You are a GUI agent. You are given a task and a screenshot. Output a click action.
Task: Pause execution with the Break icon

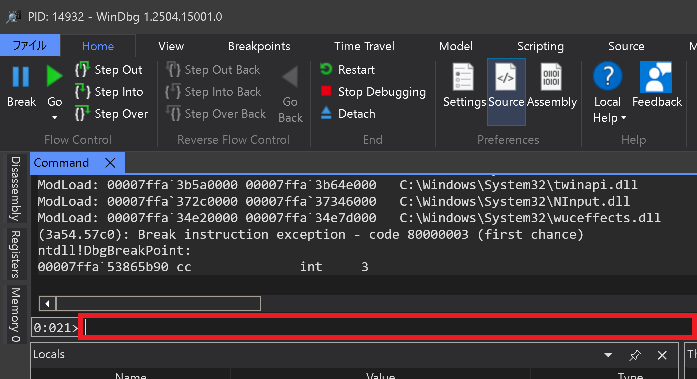[21, 77]
